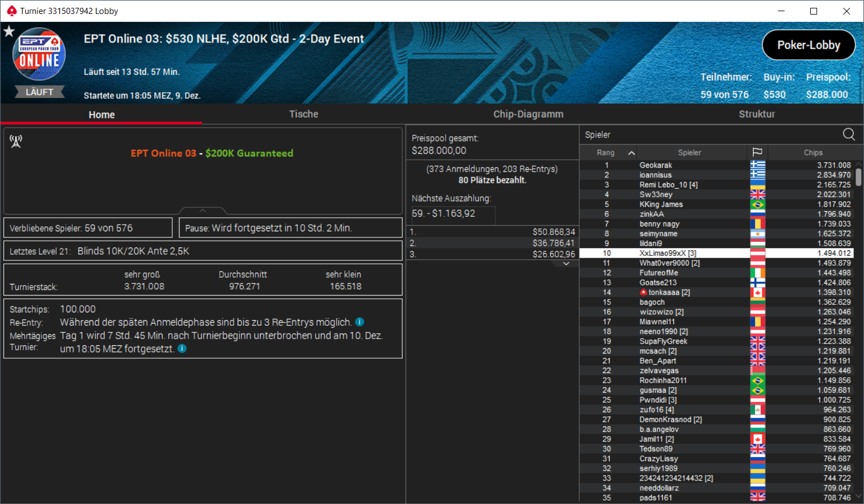The width and height of the screenshot is (864, 504).
Task: Select player zelvavegas row
Action: pyautogui.click(x=717, y=370)
